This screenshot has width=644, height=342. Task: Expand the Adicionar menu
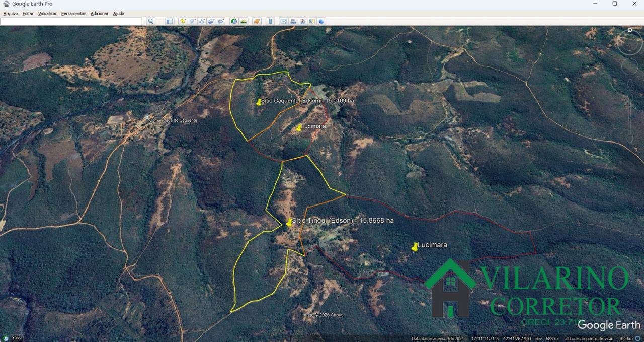pos(99,13)
